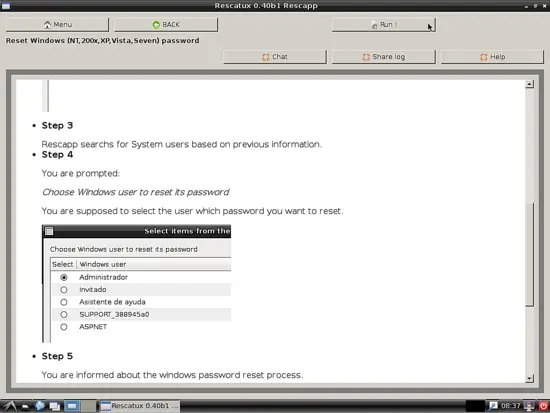Open the monitor tray icon
Image resolution: width=550 pixels, height=413 pixels.
529,406
